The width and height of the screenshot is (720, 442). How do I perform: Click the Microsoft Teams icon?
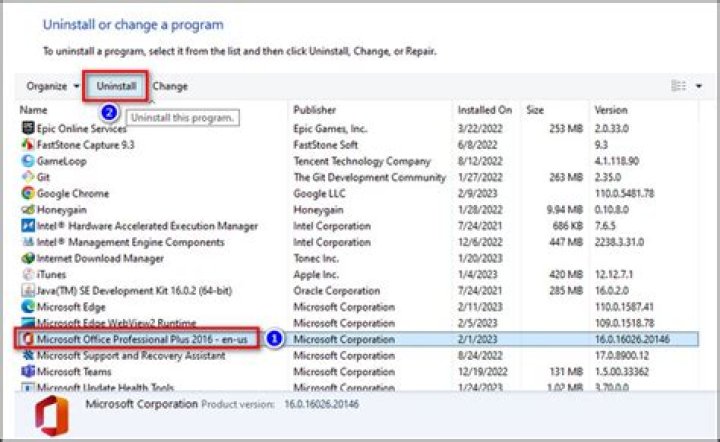coord(28,371)
